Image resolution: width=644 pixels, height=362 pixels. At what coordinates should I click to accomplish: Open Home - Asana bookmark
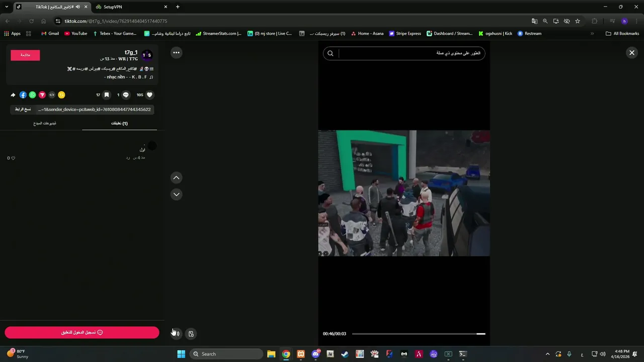367,34
